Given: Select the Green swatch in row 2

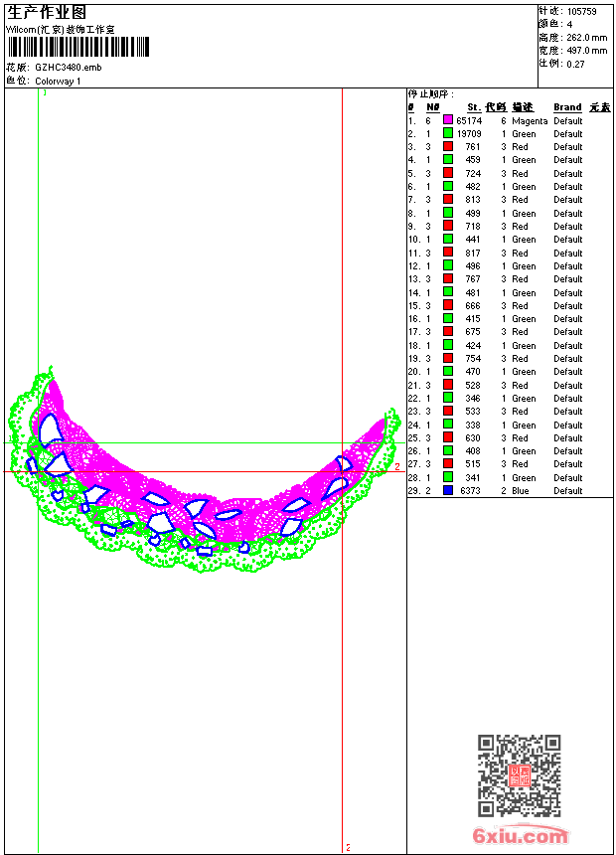Looking at the screenshot, I should 448,133.
